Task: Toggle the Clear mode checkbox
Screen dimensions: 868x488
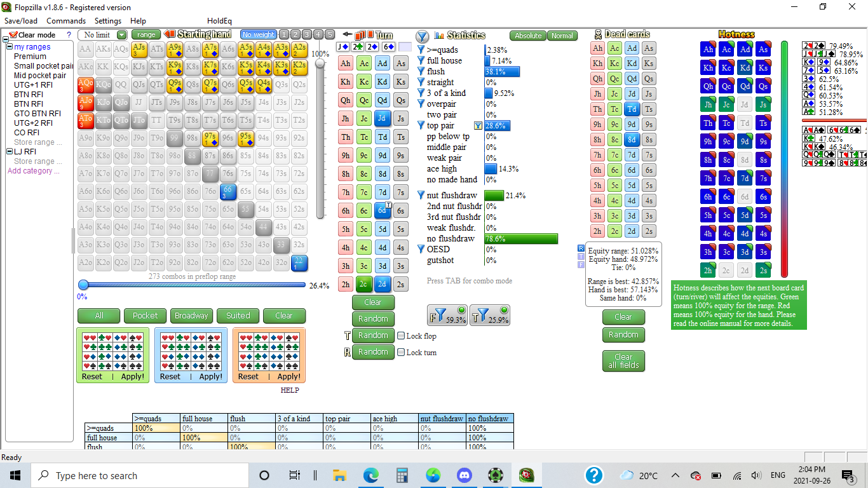Action: tap(13, 35)
